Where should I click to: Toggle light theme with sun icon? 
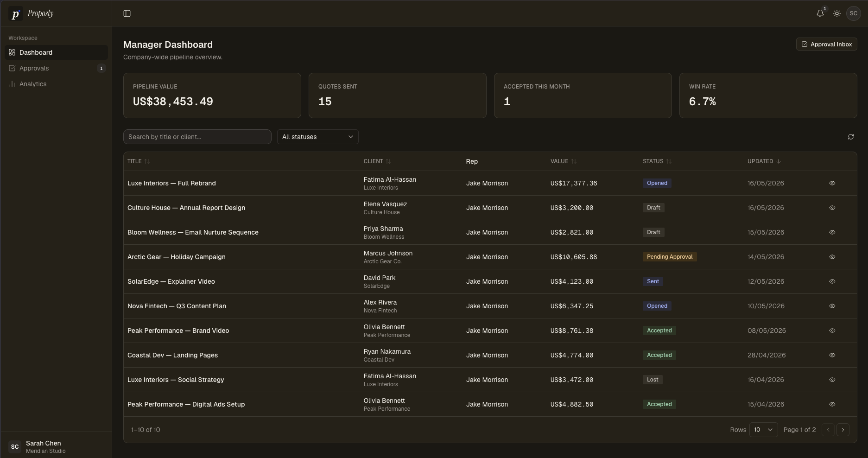point(837,13)
